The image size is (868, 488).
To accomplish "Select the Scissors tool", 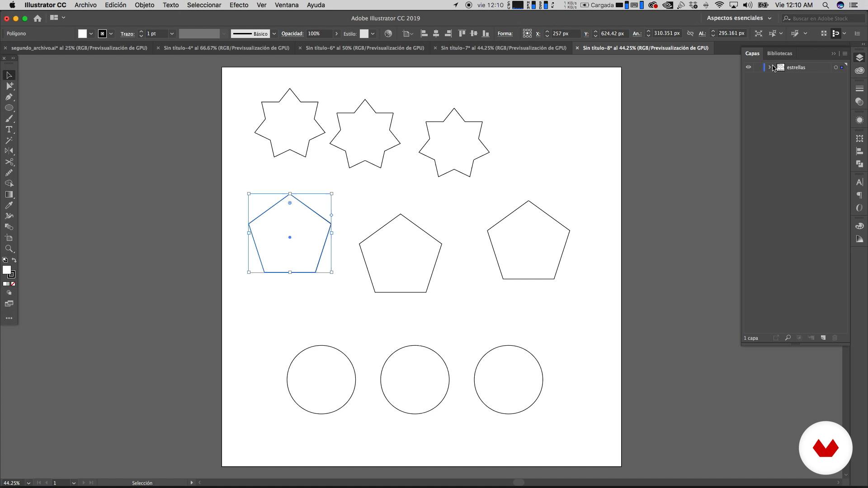I will [9, 162].
